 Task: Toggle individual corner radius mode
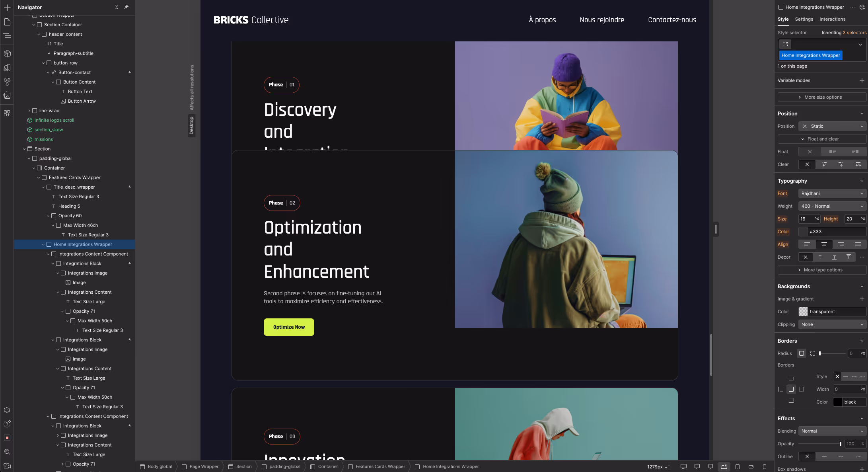813,353
